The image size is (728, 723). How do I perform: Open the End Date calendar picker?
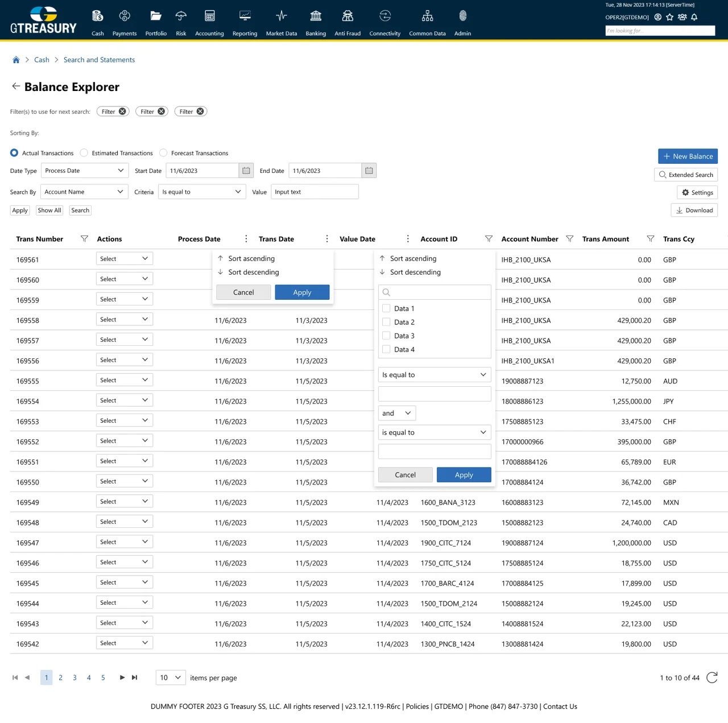pyautogui.click(x=369, y=171)
